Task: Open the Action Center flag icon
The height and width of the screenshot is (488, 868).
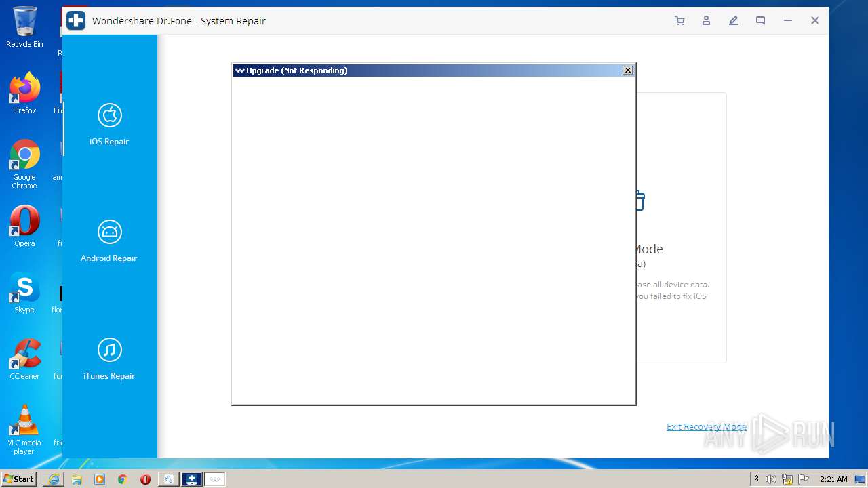Action: [x=804, y=479]
